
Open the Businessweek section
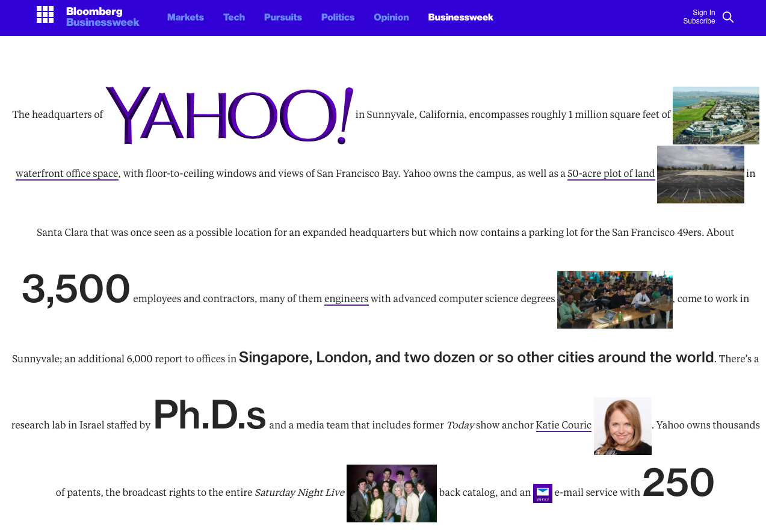(461, 17)
